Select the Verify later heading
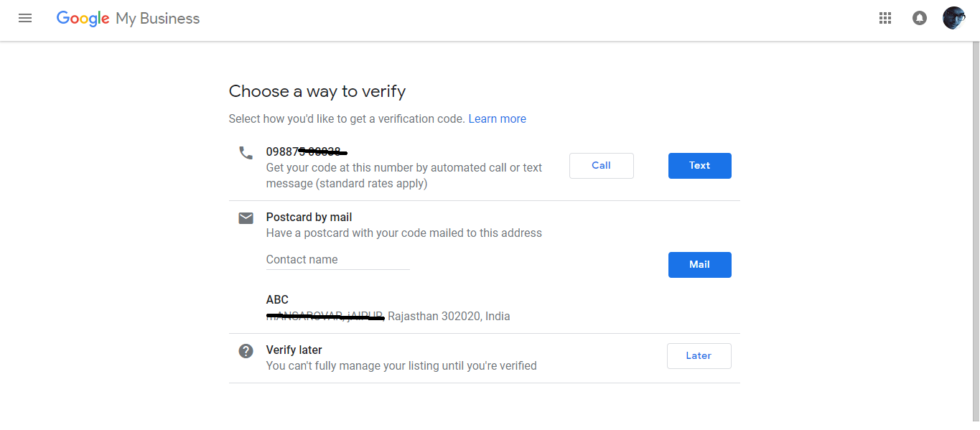980x430 pixels. [x=294, y=350]
